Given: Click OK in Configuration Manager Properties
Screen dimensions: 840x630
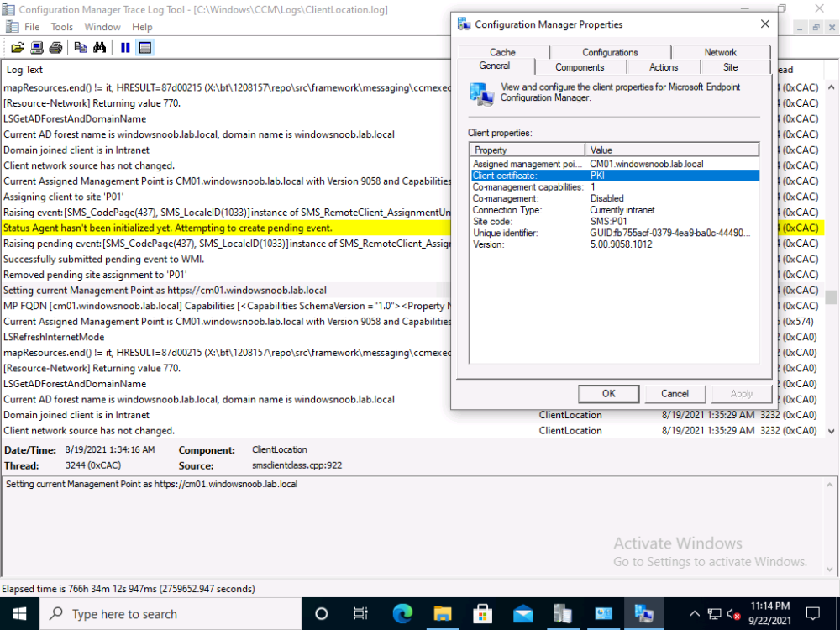Looking at the screenshot, I should coord(608,394).
